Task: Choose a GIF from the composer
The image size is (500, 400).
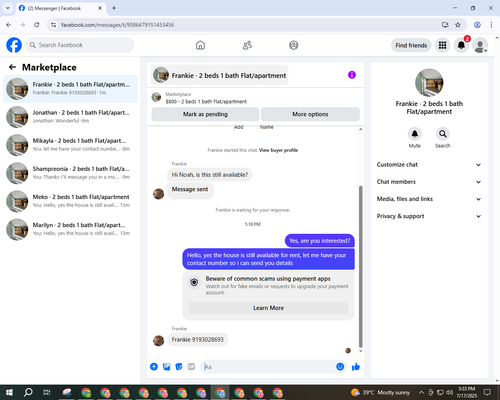Action: click(x=191, y=367)
